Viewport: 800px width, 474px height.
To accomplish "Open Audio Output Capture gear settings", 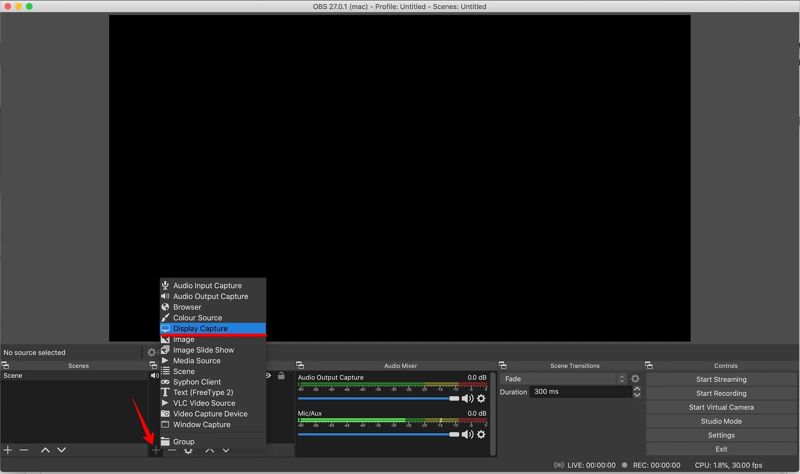I will point(481,399).
